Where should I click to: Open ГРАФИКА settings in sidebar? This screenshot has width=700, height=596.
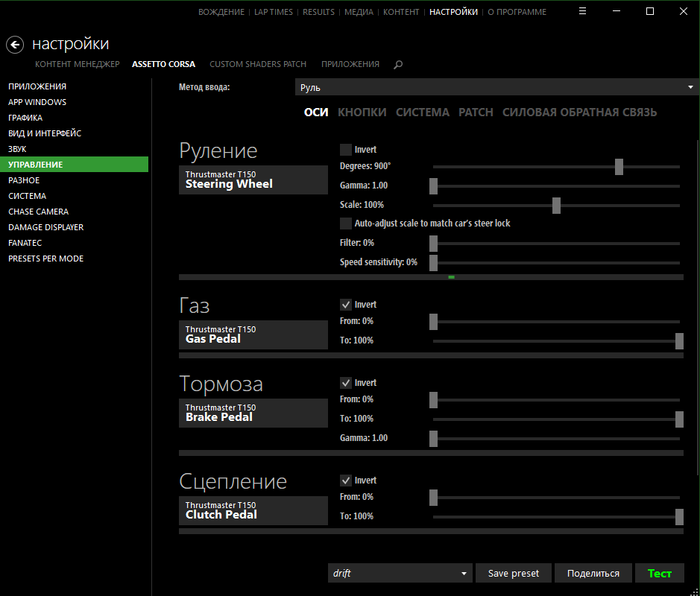(25, 118)
